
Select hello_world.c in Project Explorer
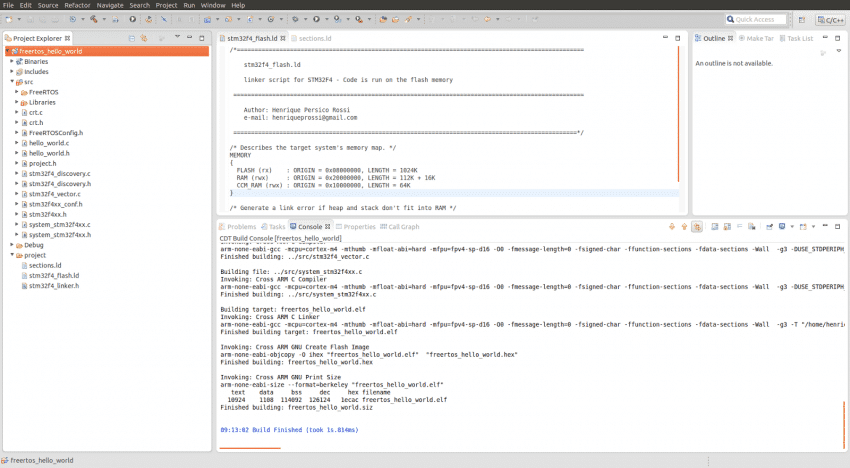[49, 143]
